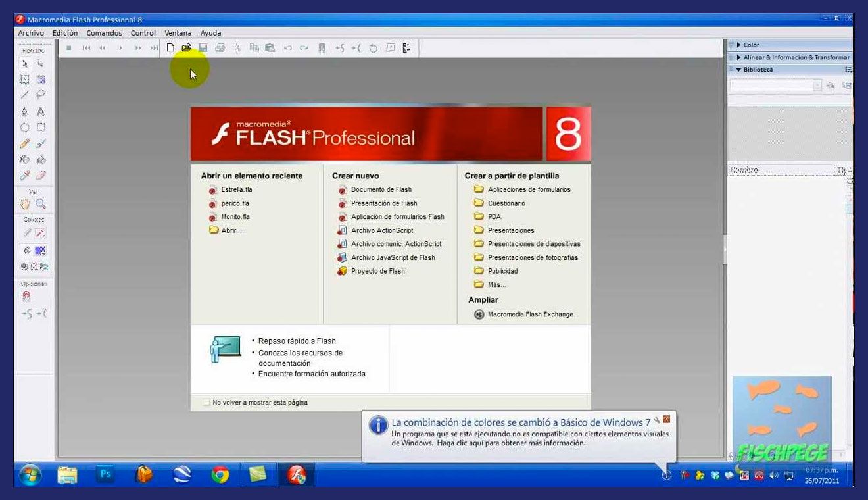Click the Paste toolbar icon

270,47
